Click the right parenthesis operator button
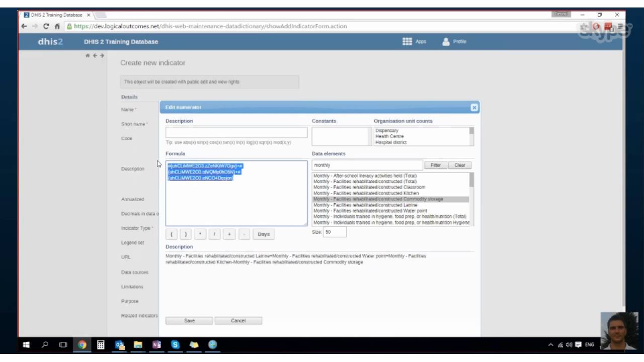Image resolution: width=644 pixels, height=362 pixels. (186, 234)
